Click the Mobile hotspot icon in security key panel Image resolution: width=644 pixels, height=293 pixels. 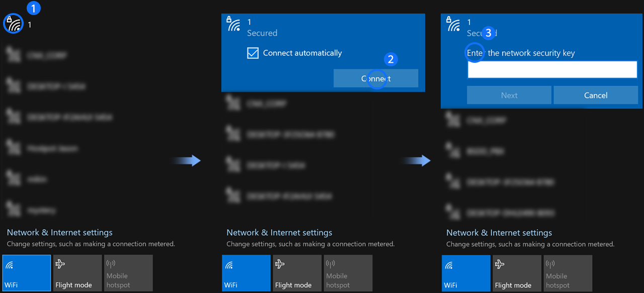(x=551, y=264)
